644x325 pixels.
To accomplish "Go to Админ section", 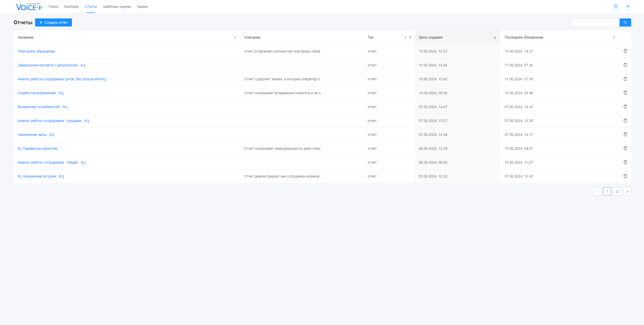I will (x=142, y=7).
